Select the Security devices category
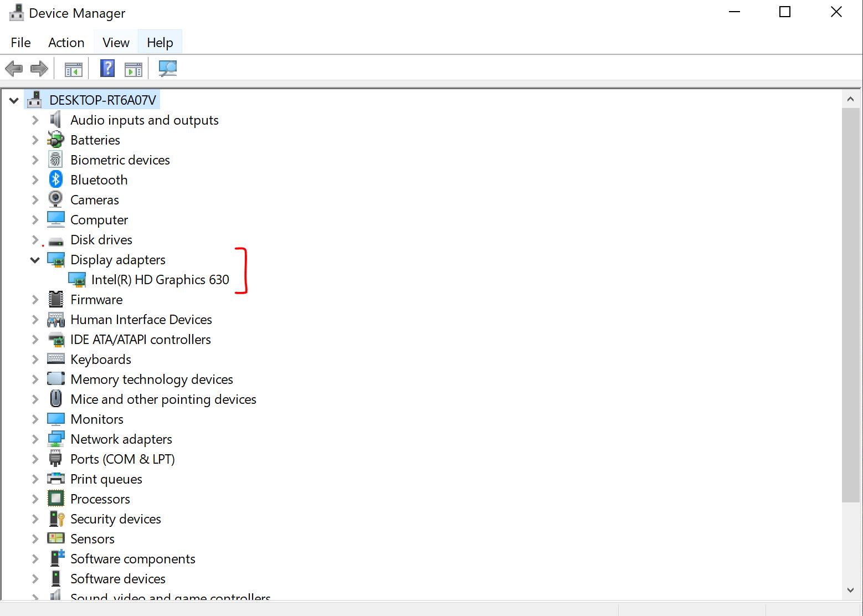This screenshot has height=616, width=863. (115, 519)
